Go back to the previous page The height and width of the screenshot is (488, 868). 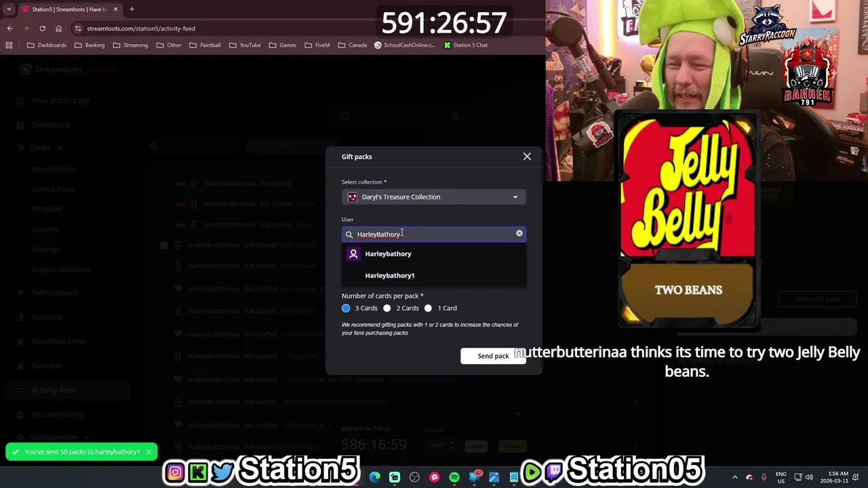click(x=9, y=28)
